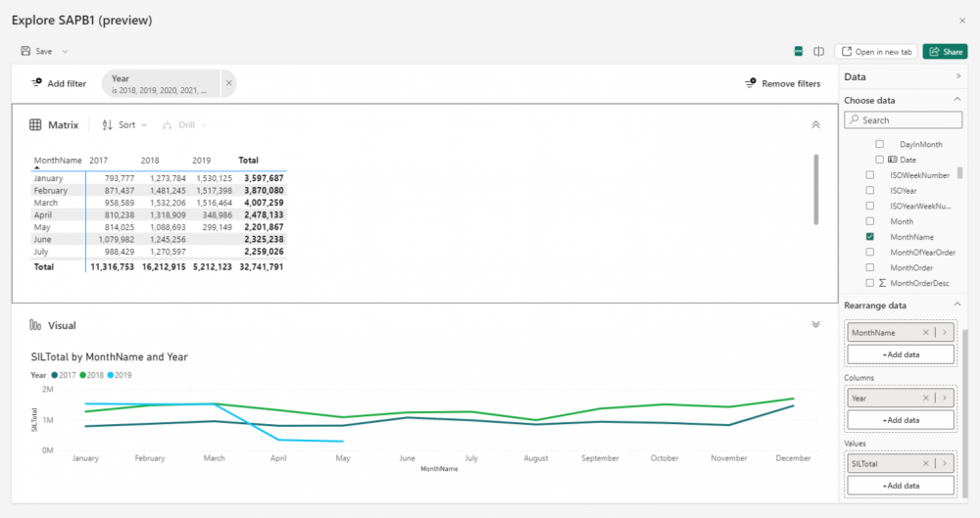Click the Search data field
The width and height of the screenshot is (980, 518).
(x=904, y=120)
